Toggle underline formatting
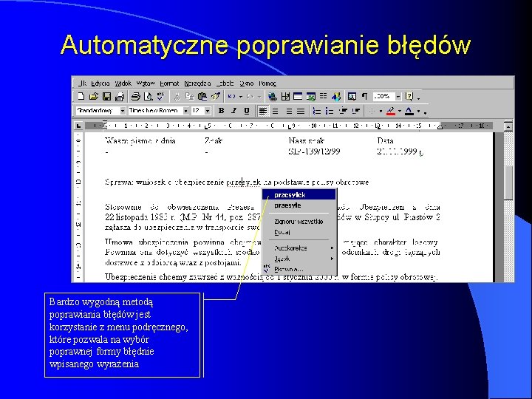Viewport: 532px width, 399px height. coord(247,111)
